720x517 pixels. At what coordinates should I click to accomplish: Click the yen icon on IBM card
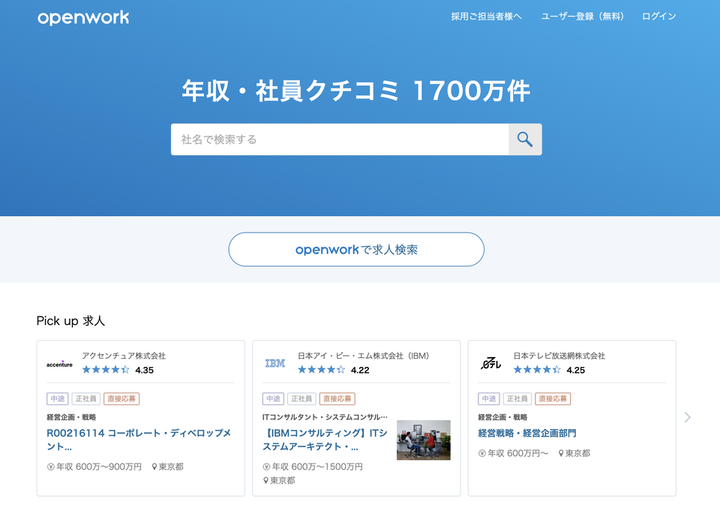pos(266,467)
